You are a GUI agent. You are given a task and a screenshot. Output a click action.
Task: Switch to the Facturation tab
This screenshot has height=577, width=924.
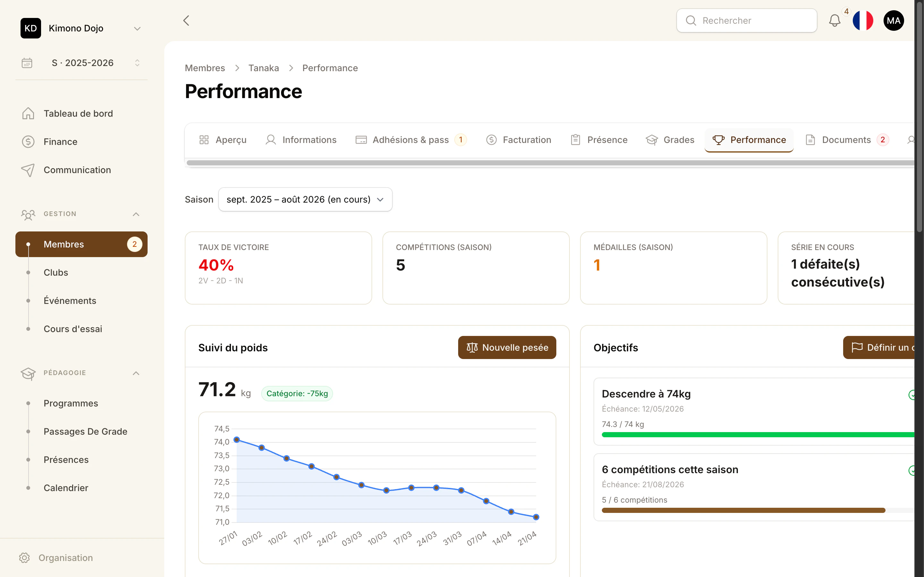click(518, 140)
